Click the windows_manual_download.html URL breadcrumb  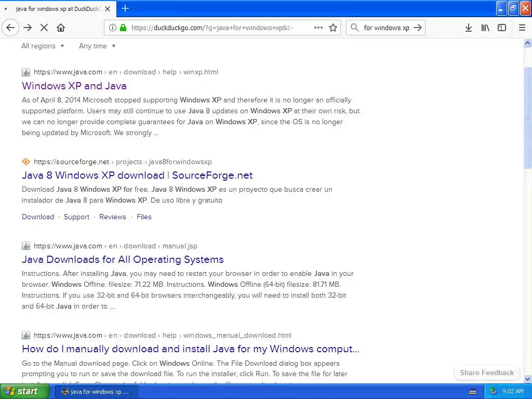163,335
